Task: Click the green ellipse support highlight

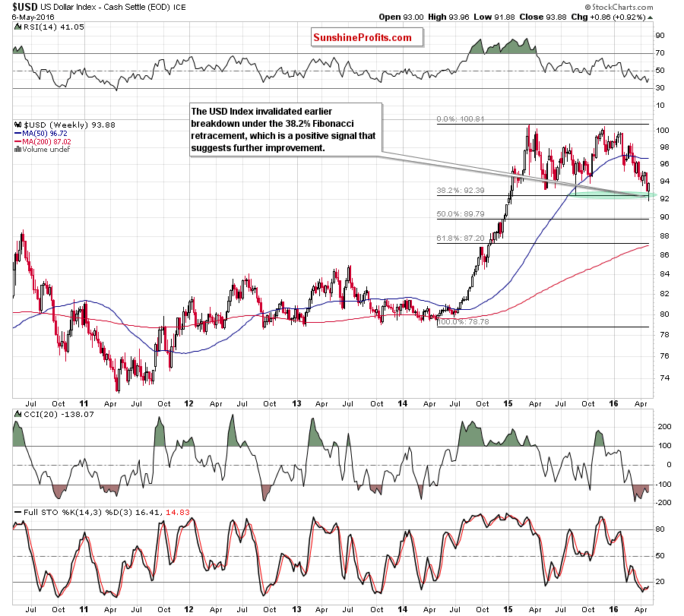Action: [x=613, y=195]
